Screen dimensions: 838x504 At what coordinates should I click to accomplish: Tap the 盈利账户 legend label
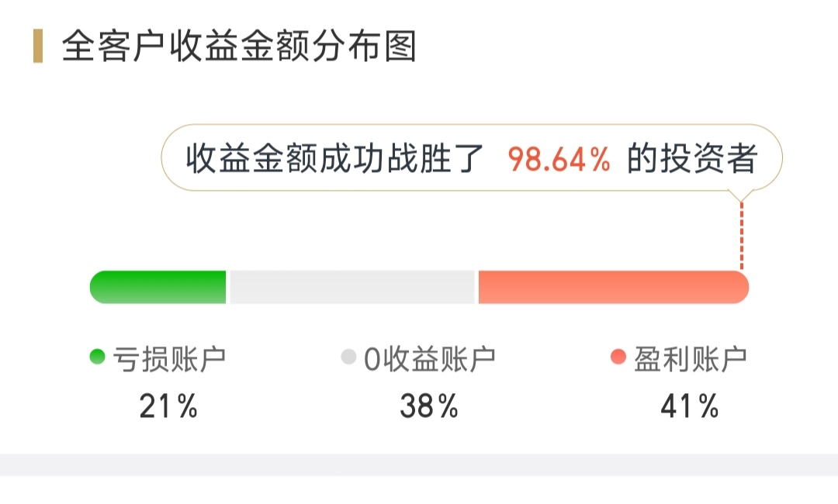click(690, 358)
